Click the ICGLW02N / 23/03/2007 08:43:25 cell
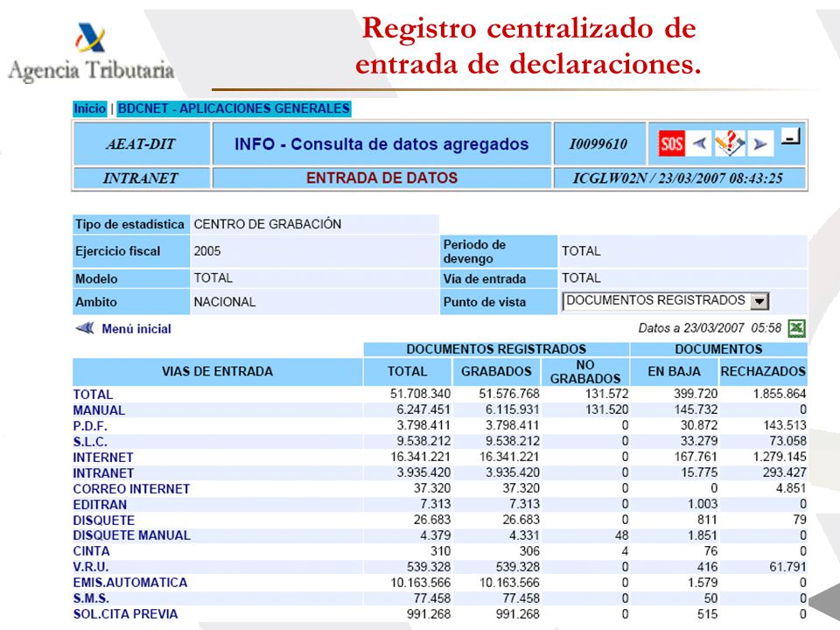This screenshot has width=840, height=630. click(x=677, y=178)
